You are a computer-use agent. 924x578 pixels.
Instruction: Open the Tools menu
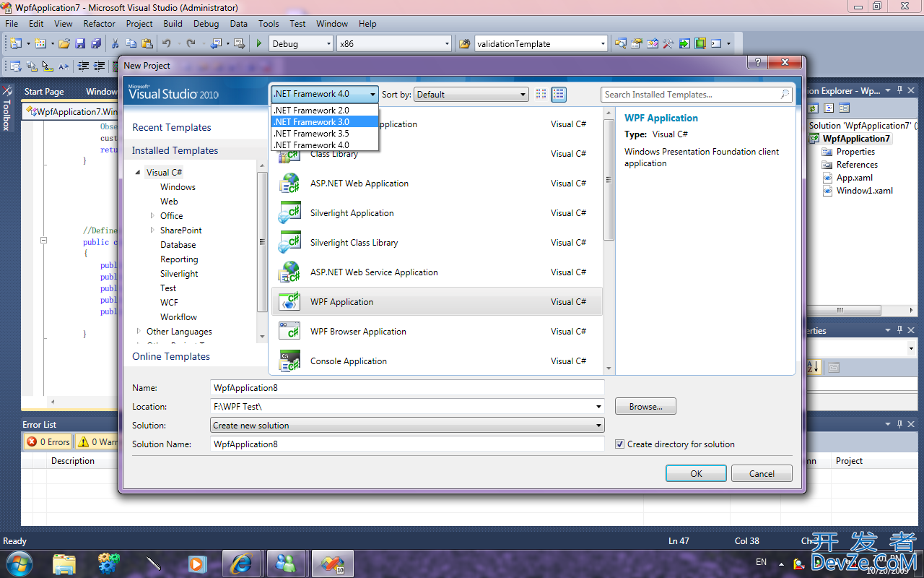[x=269, y=24]
